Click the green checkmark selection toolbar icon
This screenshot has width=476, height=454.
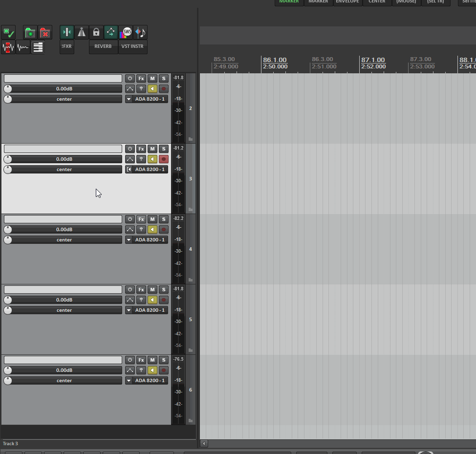8,32
